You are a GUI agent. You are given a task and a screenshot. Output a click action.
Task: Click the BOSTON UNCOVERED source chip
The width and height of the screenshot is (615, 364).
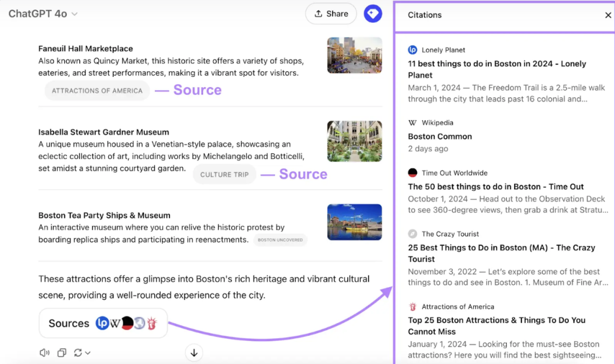tap(280, 240)
